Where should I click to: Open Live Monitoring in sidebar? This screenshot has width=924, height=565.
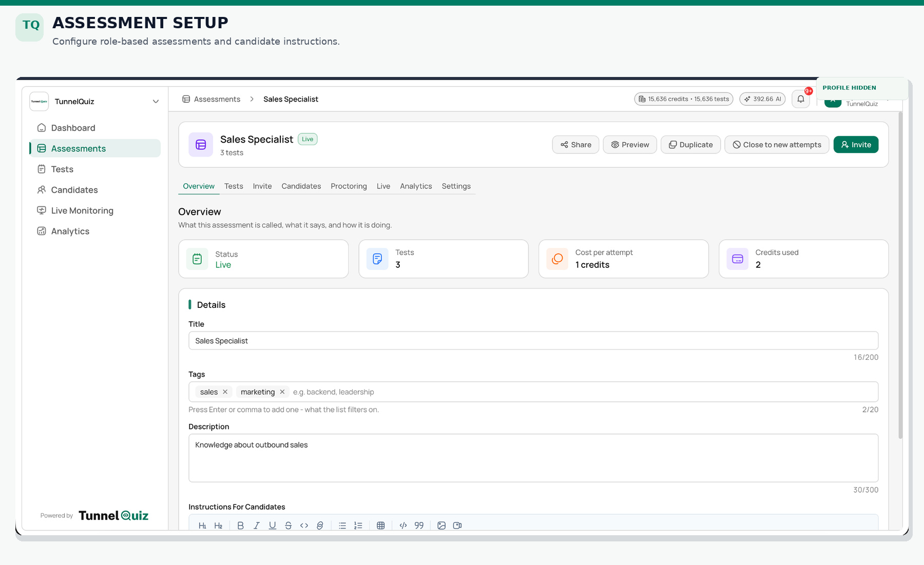pos(95,210)
